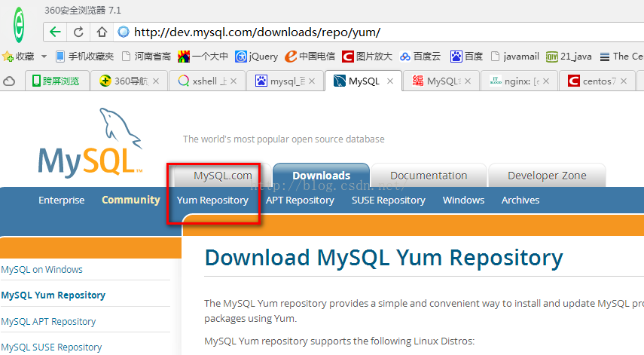Open the Documentation navigation tab
The image size is (644, 355).
[429, 176]
